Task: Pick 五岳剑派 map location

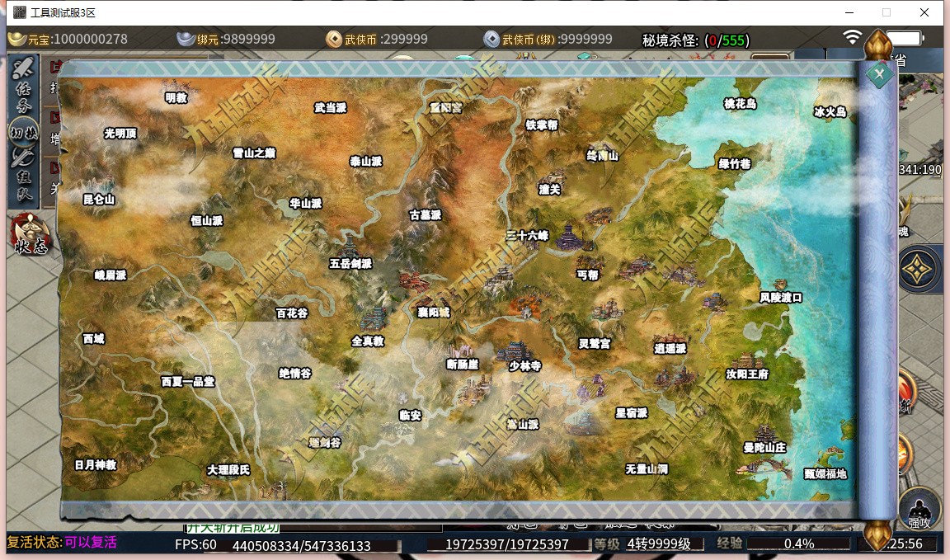Action: [x=350, y=264]
